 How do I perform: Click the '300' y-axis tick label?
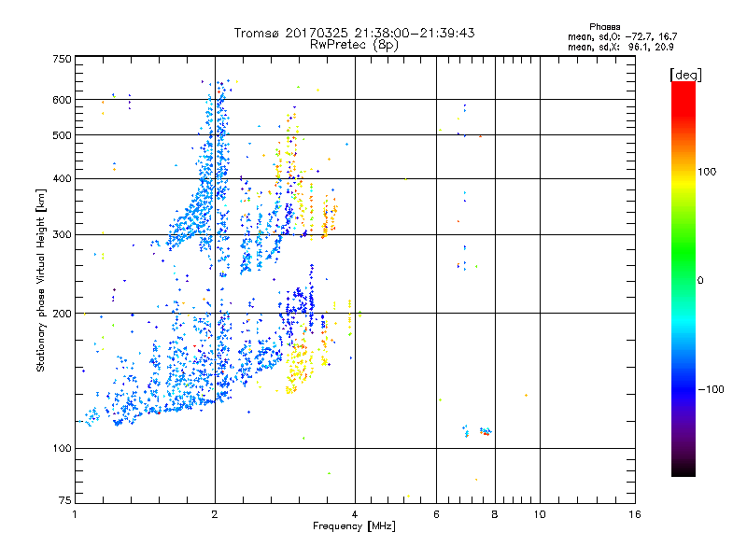pyautogui.click(x=62, y=234)
